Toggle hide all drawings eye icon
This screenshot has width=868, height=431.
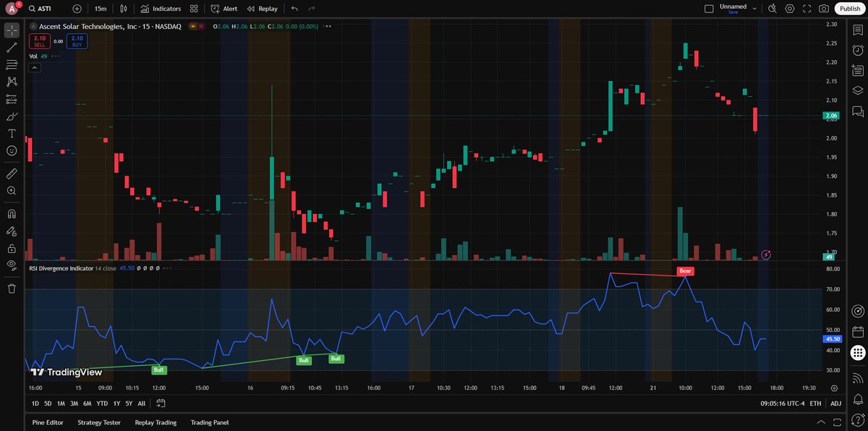click(x=12, y=265)
